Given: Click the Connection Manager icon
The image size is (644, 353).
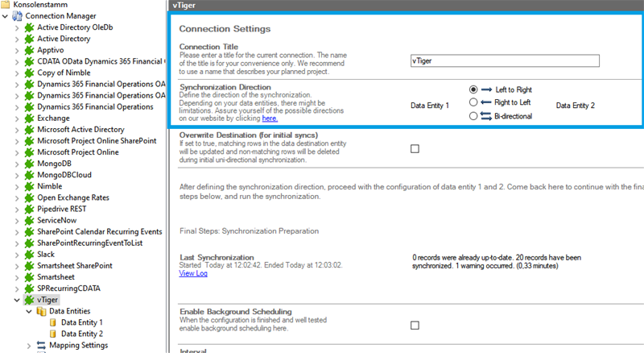Looking at the screenshot, I should 17,16.
